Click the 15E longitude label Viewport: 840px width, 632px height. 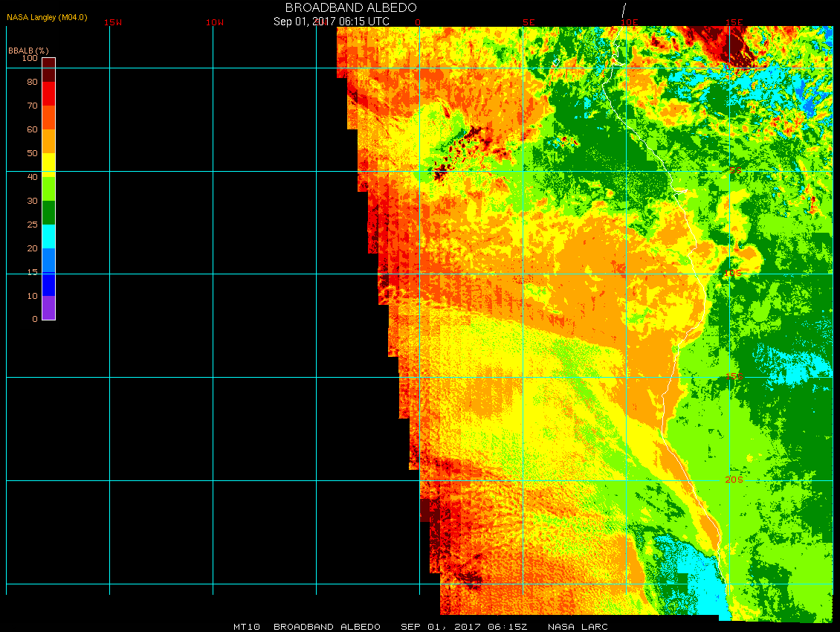(734, 22)
